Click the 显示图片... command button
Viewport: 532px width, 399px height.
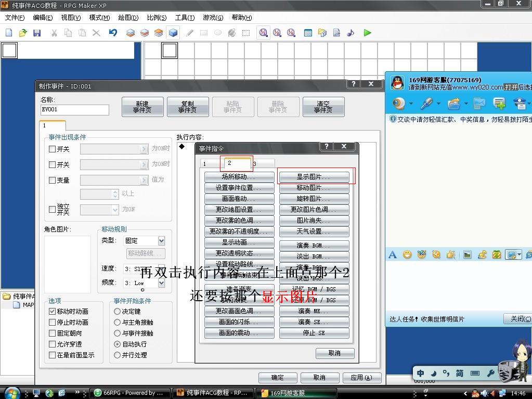coord(314,177)
